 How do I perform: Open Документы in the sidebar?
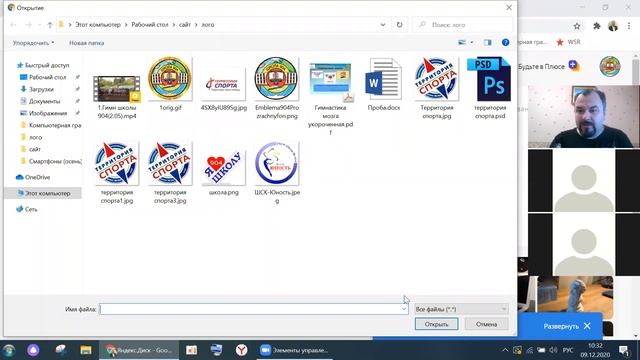pos(40,101)
